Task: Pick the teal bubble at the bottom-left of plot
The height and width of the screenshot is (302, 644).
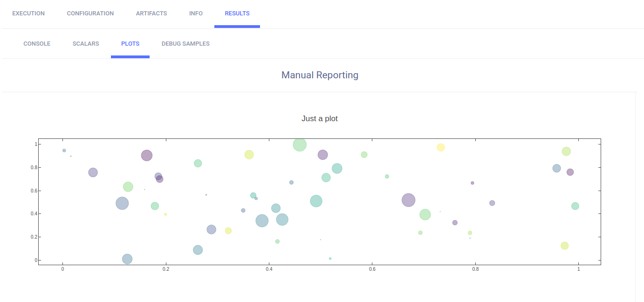Action: [127, 259]
